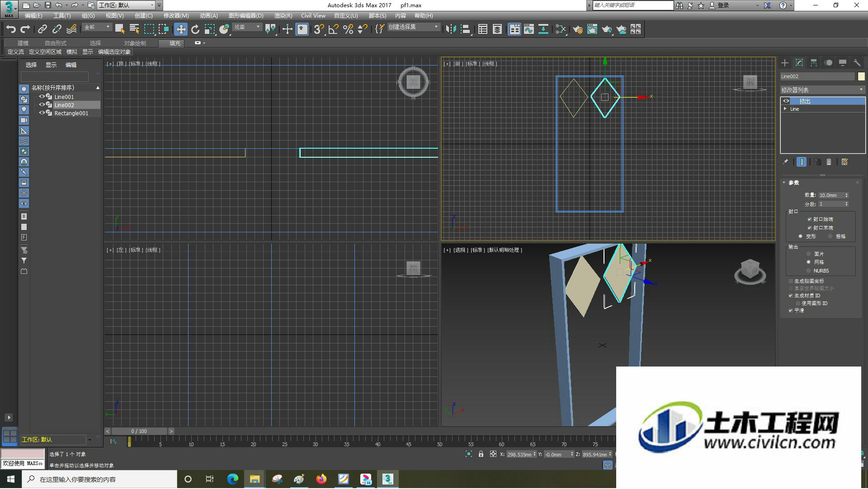Select the 栅格 radio button
Screen dimensions: 868x489
coord(830,236)
